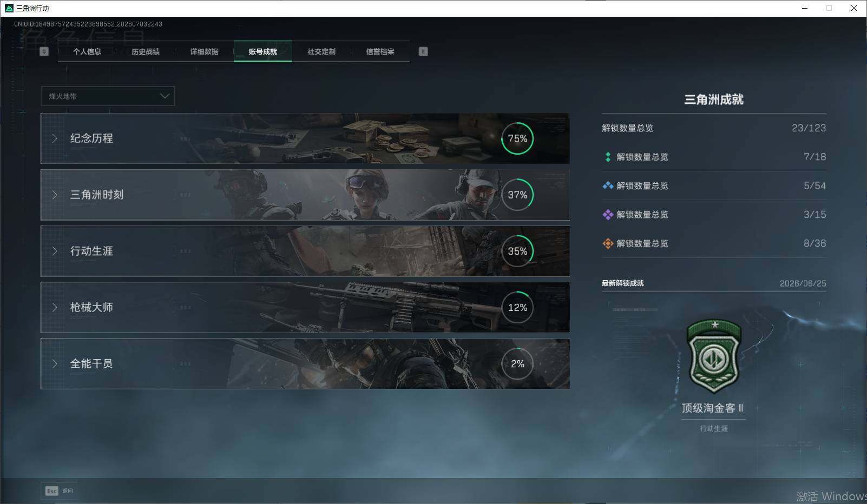Click the E key icon right of tabs
This screenshot has height=504, width=867.
point(423,51)
